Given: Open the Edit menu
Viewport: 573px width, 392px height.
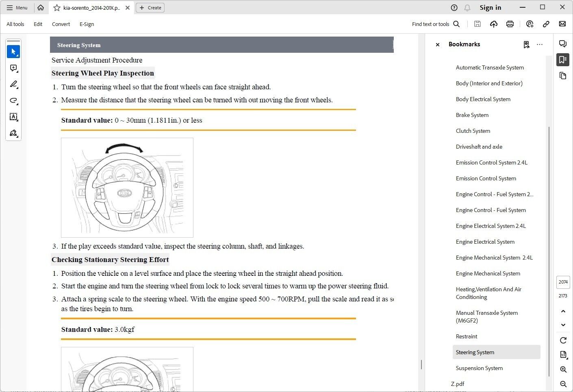Looking at the screenshot, I should [38, 24].
